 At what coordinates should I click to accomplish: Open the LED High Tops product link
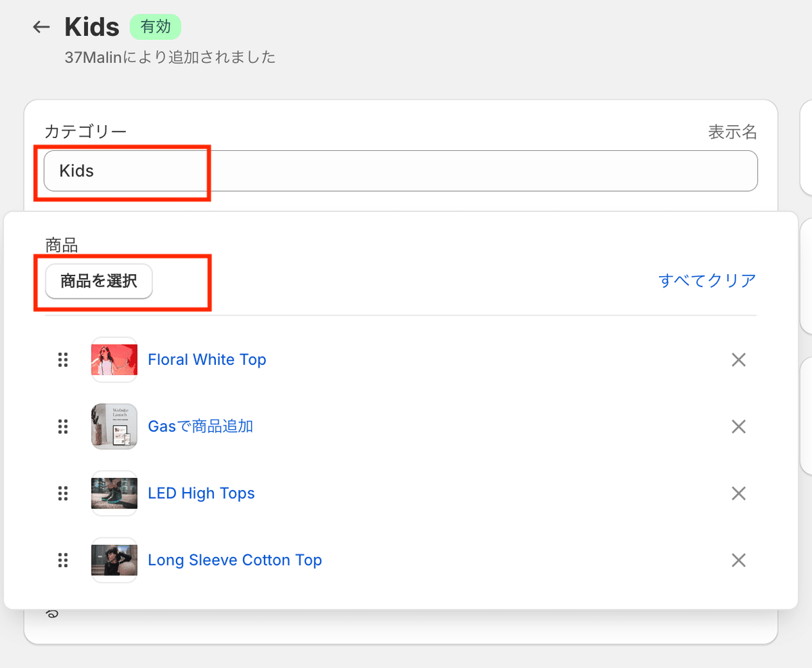tap(202, 493)
